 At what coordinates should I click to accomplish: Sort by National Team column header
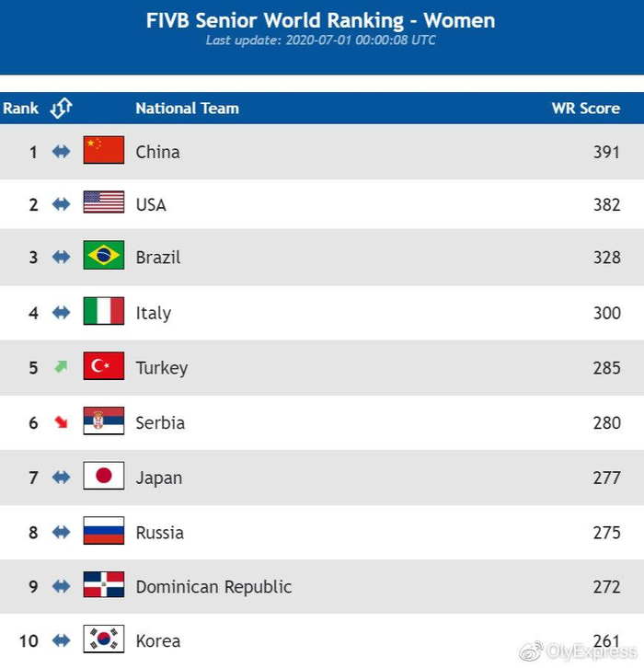(x=187, y=109)
